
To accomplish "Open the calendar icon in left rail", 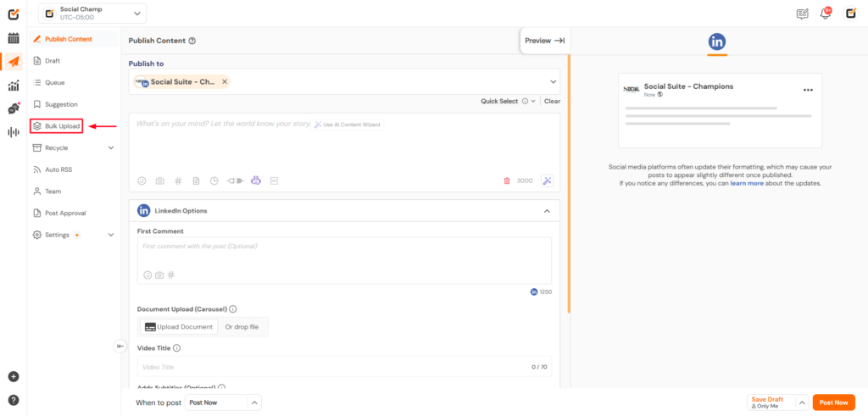I will tap(14, 38).
